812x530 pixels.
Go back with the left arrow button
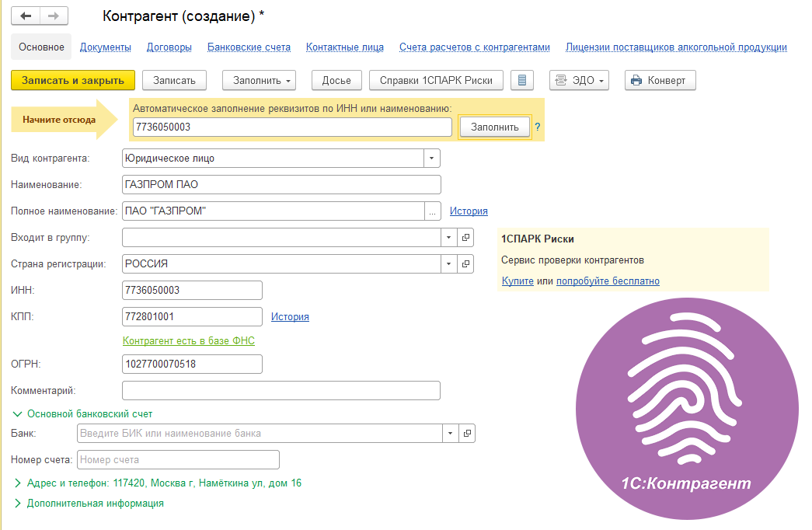pos(26,16)
